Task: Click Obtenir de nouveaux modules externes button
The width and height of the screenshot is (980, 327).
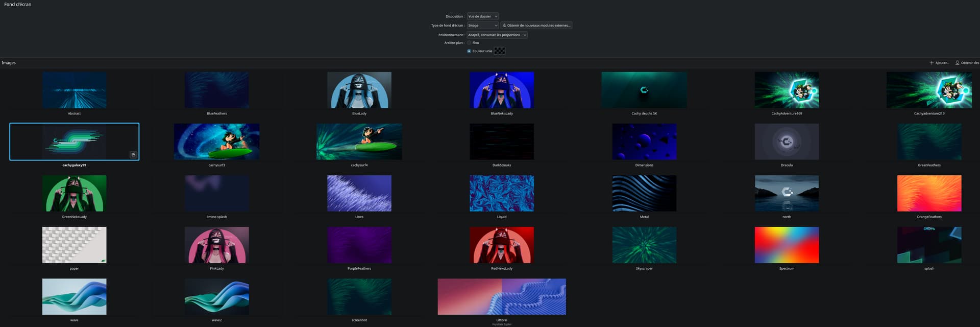Action: point(536,26)
